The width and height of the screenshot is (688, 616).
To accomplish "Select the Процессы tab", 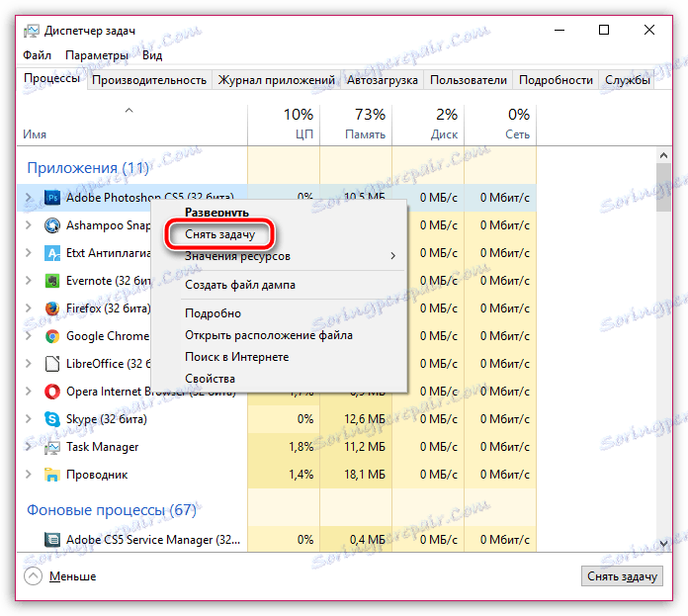I will coord(51,78).
